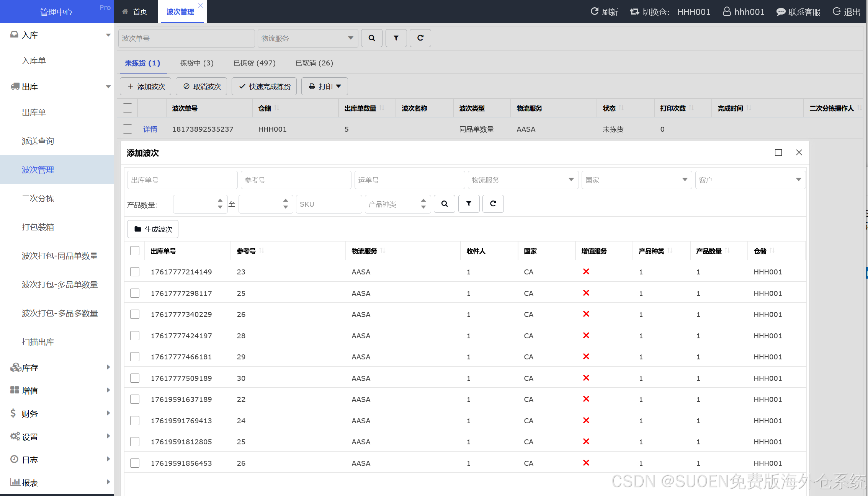Click the search magnifier in 添加波次 dialog
Image resolution: width=868 pixels, height=496 pixels.
coord(444,204)
